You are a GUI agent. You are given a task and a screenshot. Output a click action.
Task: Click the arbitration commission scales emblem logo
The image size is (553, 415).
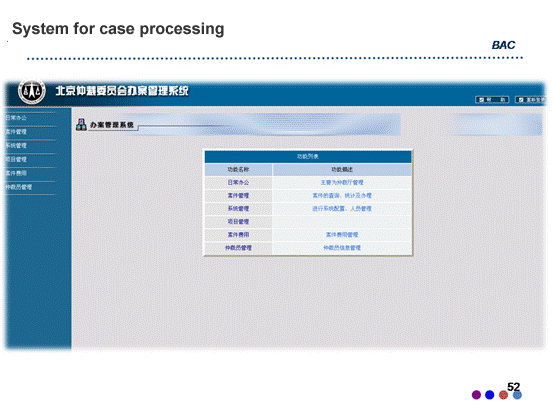tap(32, 91)
